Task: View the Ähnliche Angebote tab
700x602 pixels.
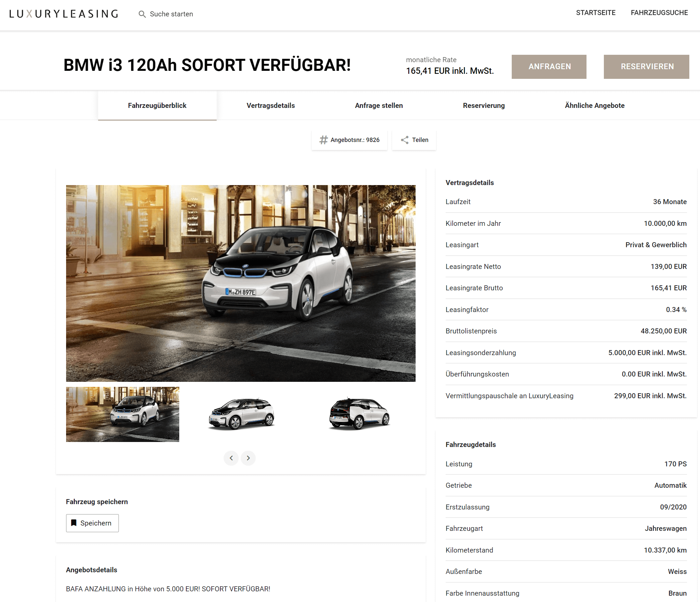Action: [594, 106]
